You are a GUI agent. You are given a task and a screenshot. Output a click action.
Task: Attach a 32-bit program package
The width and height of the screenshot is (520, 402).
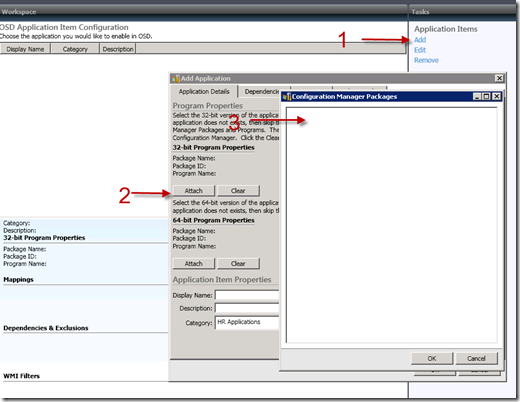click(x=194, y=191)
